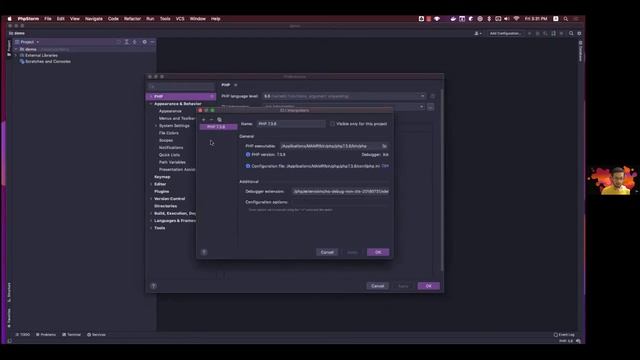Viewport: 640px width, 360px height.
Task: Add a new PHP interpreter with plus icon
Action: [204, 120]
